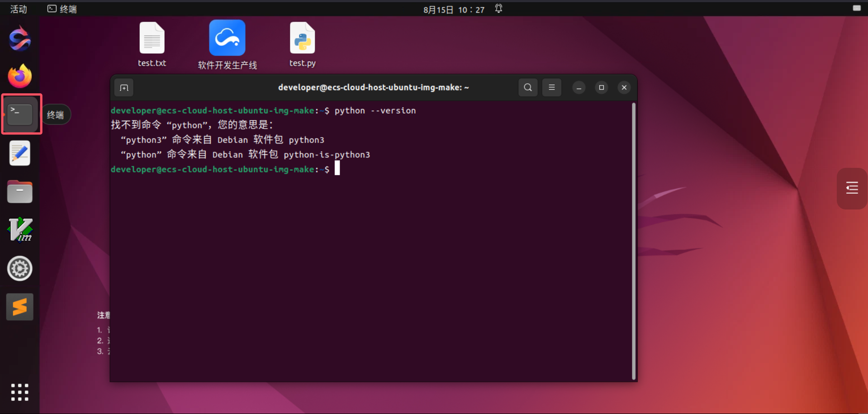Screen dimensions: 868x414
Task: Open terminal search
Action: pyautogui.click(x=528, y=87)
